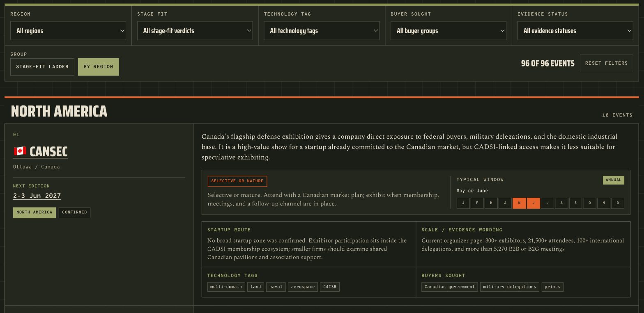Viewport: 644px width, 313px height.
Task: Click the May or June text
Action: [x=472, y=191]
